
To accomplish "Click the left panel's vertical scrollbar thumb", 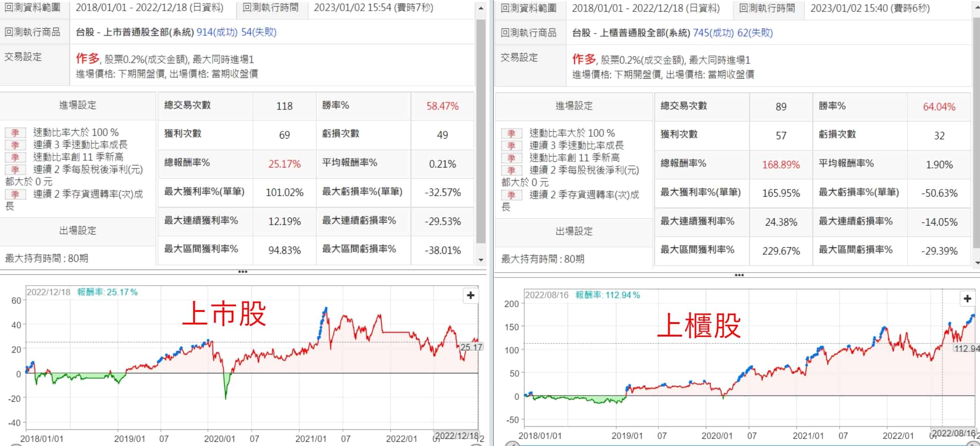I will (481, 130).
